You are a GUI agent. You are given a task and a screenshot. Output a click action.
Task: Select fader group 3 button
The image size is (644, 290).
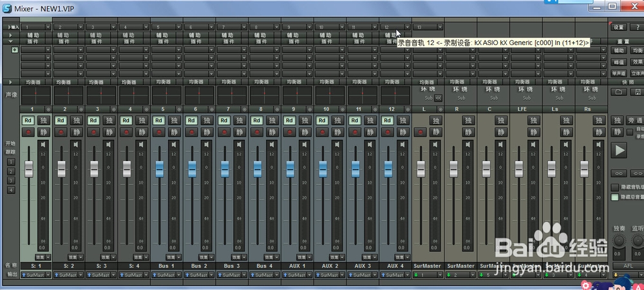[11, 180]
